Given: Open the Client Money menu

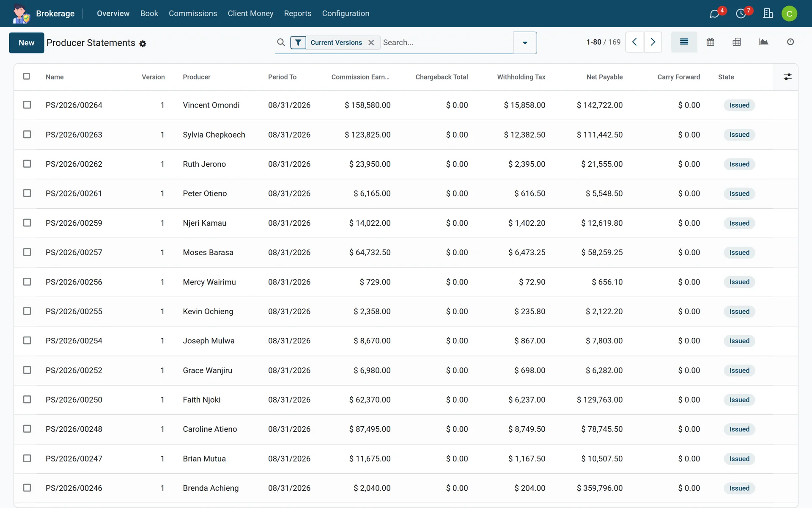Looking at the screenshot, I should 250,14.
